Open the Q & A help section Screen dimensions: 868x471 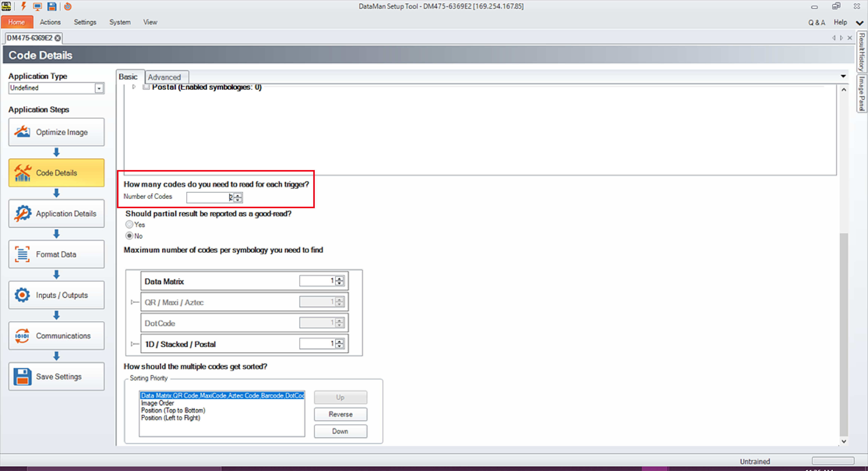[816, 22]
